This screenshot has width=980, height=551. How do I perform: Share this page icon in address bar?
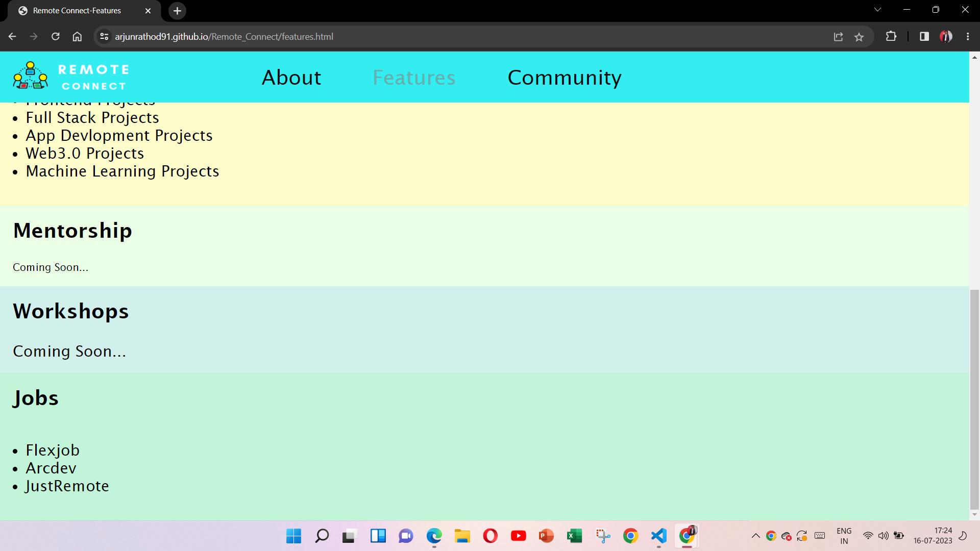pyautogui.click(x=838, y=37)
